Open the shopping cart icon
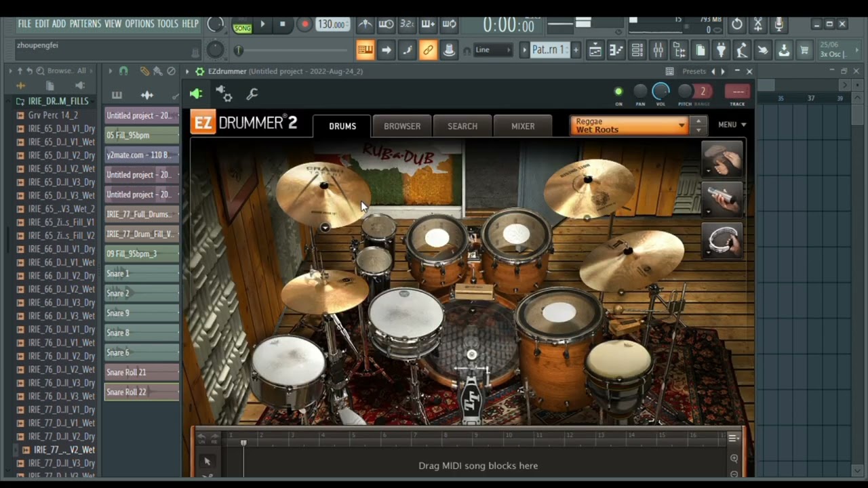Screen dimensions: 868x488 pos(804,50)
